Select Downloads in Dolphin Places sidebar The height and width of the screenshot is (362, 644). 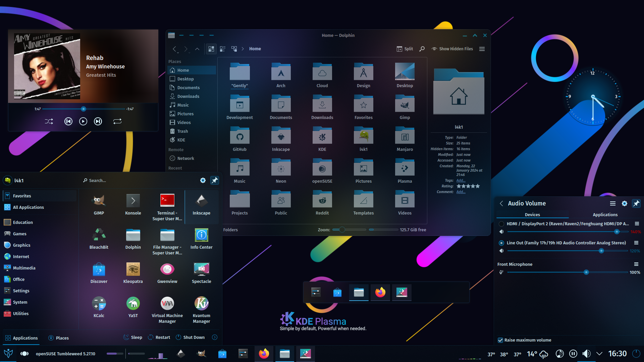tap(192, 96)
